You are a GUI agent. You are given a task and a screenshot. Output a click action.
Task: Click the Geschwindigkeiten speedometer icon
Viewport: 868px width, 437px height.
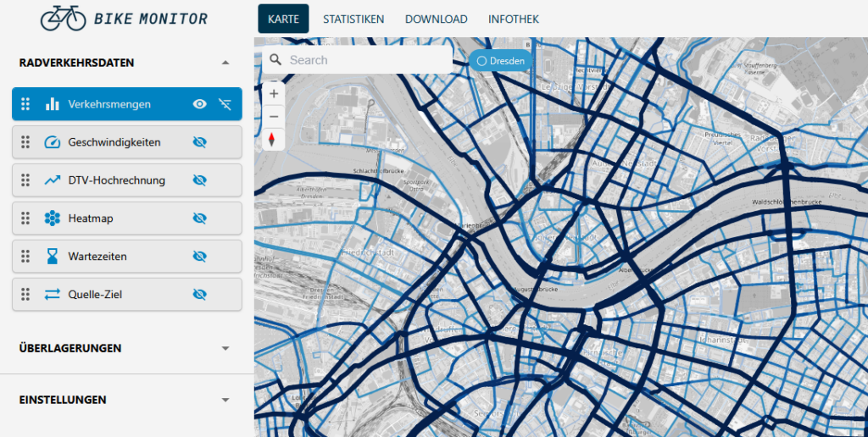[x=53, y=142]
